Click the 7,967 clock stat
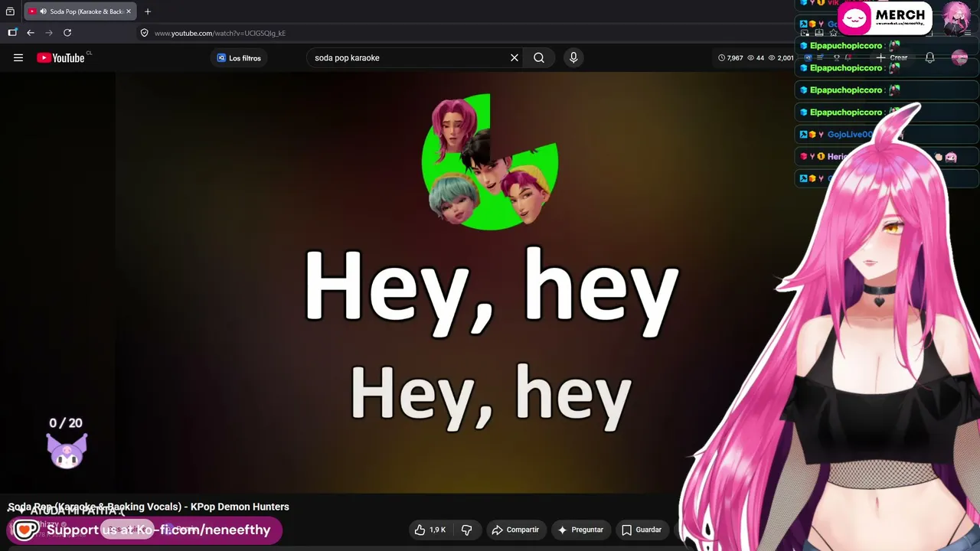980x551 pixels. 730,58
